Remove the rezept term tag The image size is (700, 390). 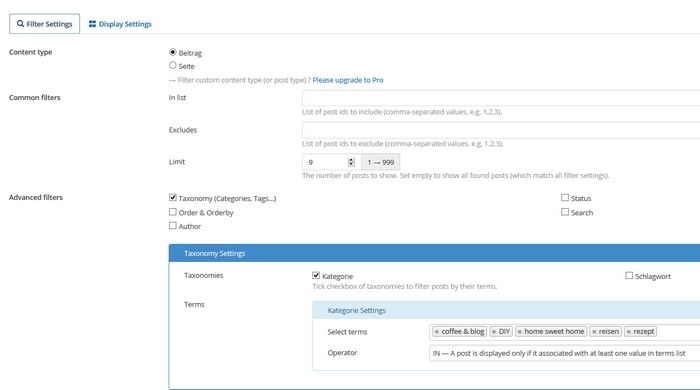point(629,332)
